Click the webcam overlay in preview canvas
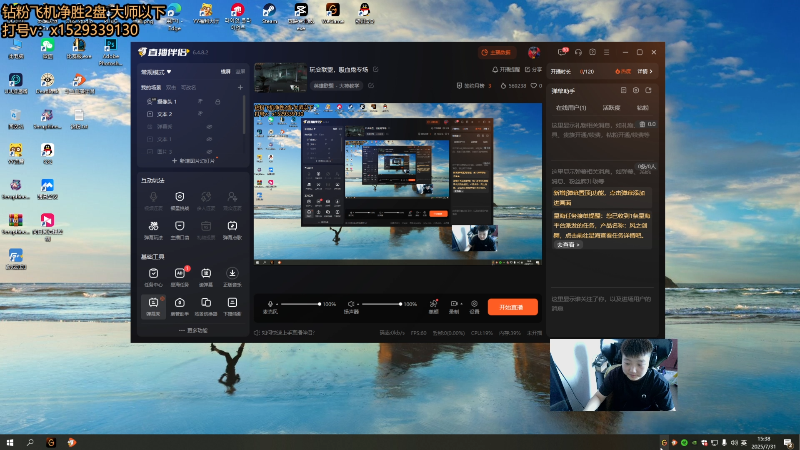 click(474, 238)
